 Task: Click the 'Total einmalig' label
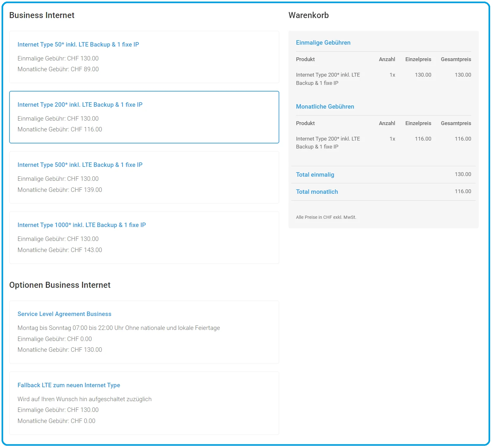point(315,175)
